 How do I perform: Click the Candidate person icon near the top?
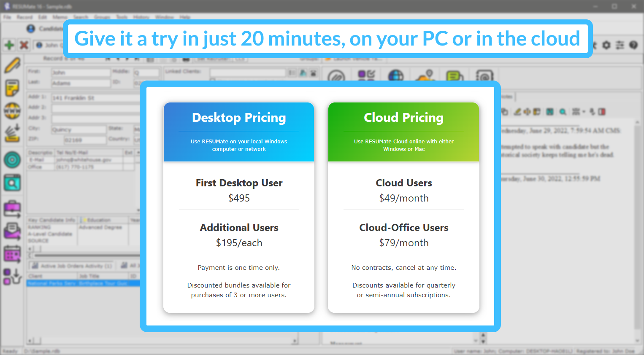31,29
